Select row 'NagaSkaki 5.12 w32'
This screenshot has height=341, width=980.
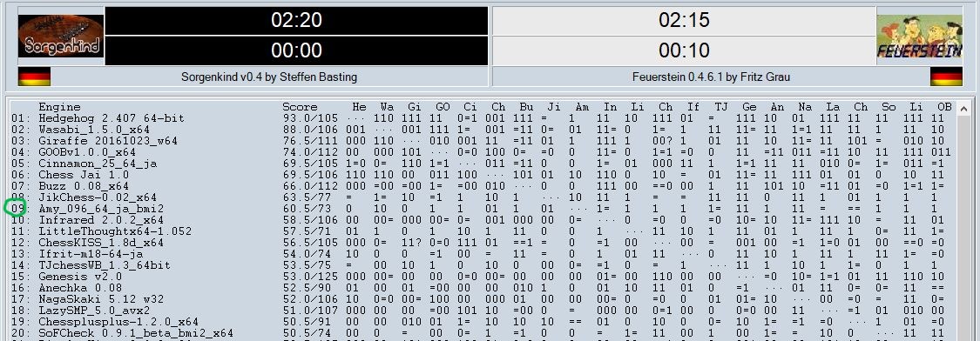(481, 300)
